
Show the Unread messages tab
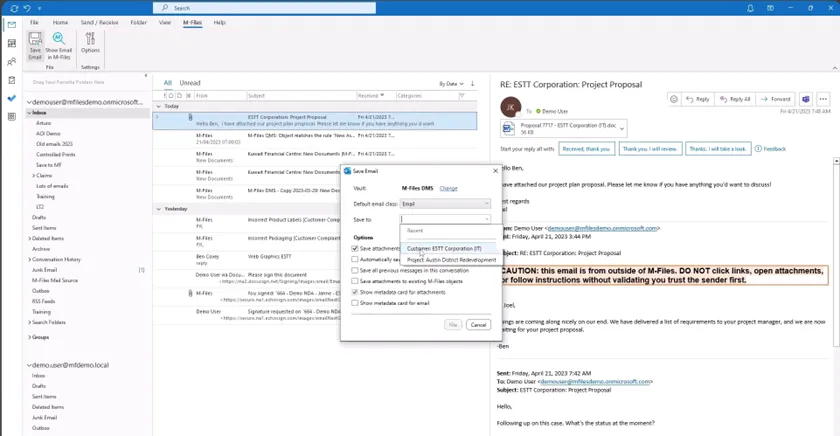pos(190,83)
